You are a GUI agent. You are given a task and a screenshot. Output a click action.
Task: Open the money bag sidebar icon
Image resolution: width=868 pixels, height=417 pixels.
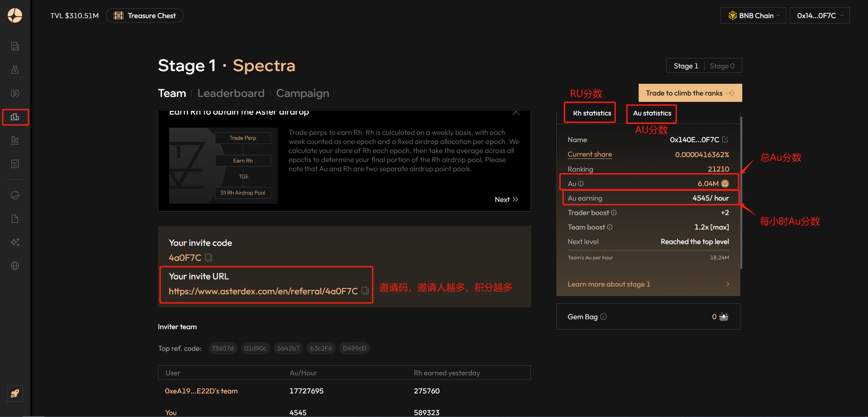15,70
